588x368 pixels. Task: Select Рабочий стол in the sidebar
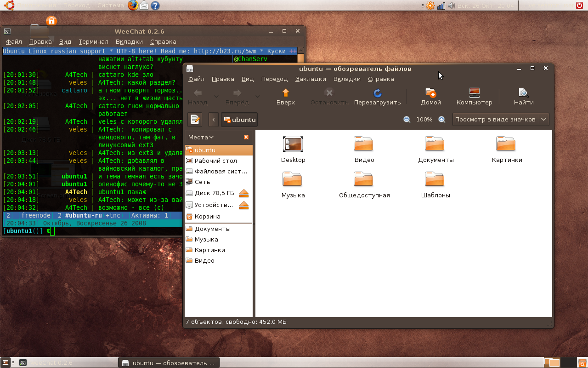(219, 161)
